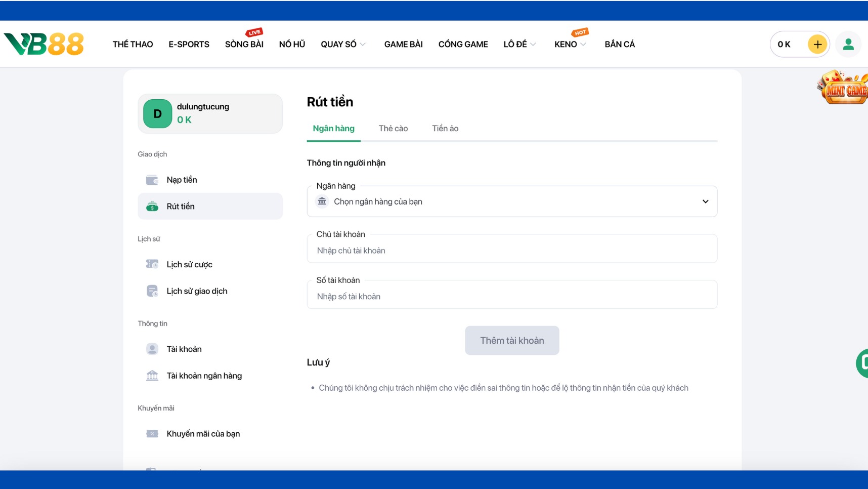868x489 pixels.
Task: Click the HOT badge above KENO
Action: [580, 32]
